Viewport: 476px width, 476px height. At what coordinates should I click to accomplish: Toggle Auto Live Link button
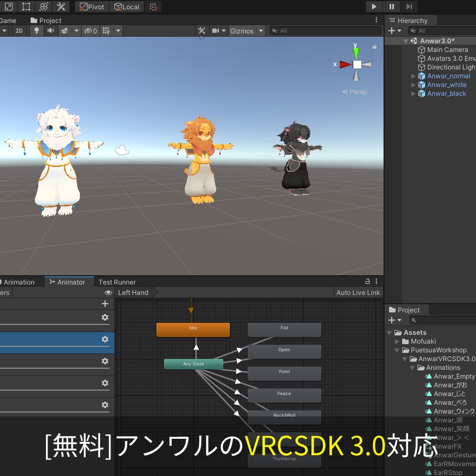pos(358,293)
